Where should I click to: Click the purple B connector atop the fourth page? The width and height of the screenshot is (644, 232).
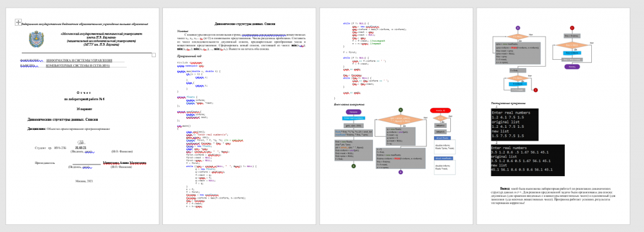point(518,28)
